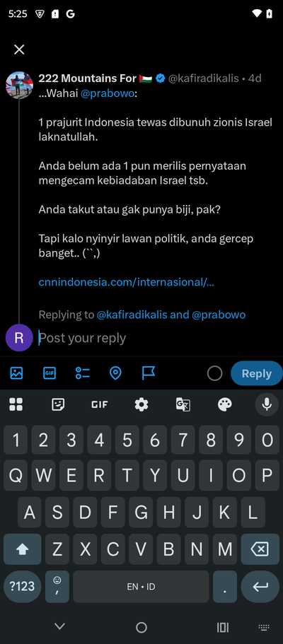Toggle the shift key on keyboard
Viewport: 283px width, 644px height.
click(x=22, y=549)
